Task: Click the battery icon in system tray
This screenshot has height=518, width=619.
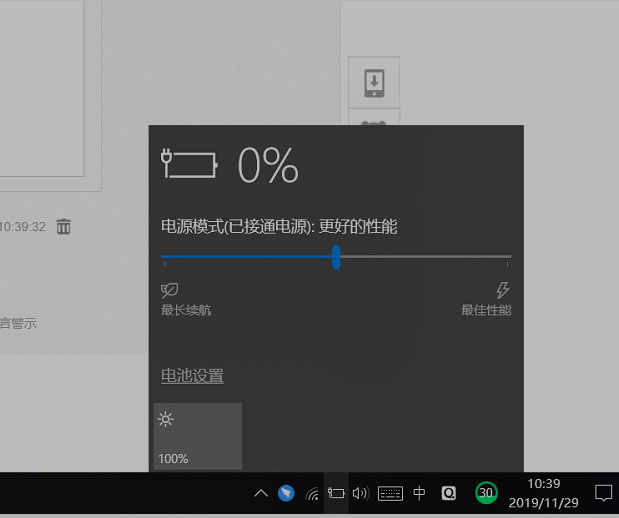Action: [336, 493]
